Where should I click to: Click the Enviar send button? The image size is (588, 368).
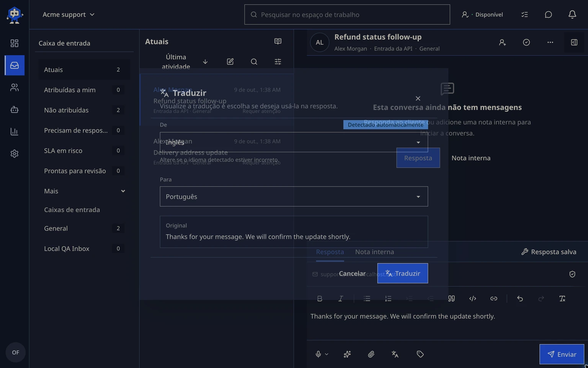point(562,354)
